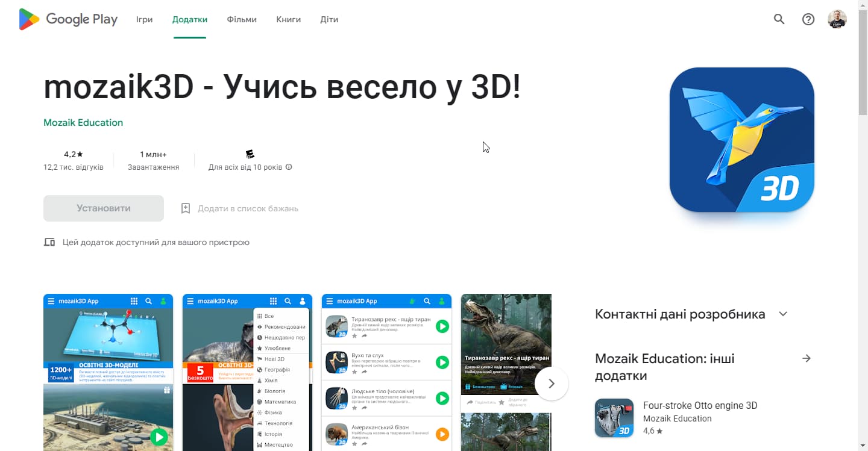Open the Tyrannosaurus forest scene screenshot

pos(506,372)
